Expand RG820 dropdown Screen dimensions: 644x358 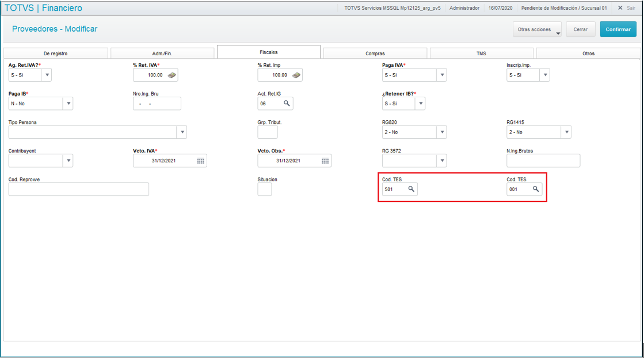click(442, 132)
